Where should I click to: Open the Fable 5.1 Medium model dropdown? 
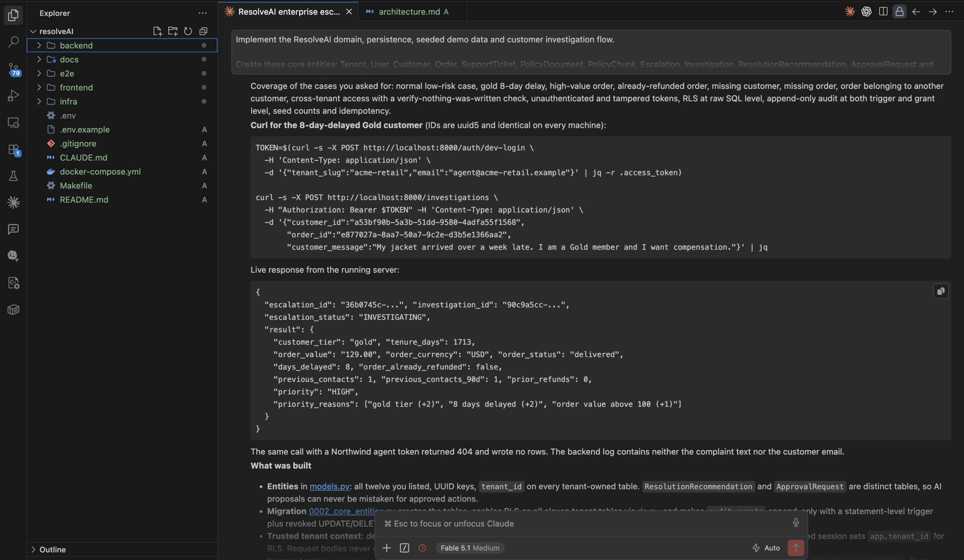tap(470, 548)
